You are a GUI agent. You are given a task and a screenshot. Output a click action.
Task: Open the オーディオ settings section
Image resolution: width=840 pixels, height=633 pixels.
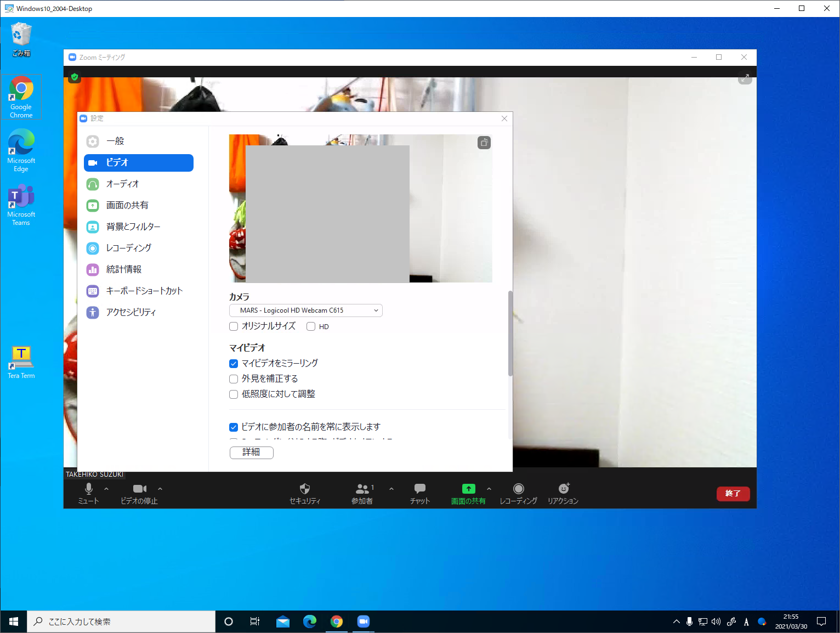[x=122, y=184]
